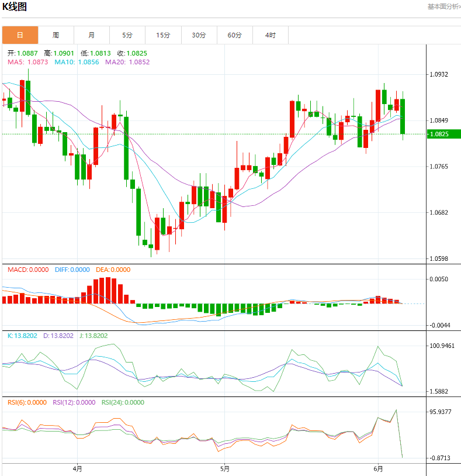This screenshot has width=461, height=476.
Task: Select the 日 daily chart tab
Action: coord(20,35)
